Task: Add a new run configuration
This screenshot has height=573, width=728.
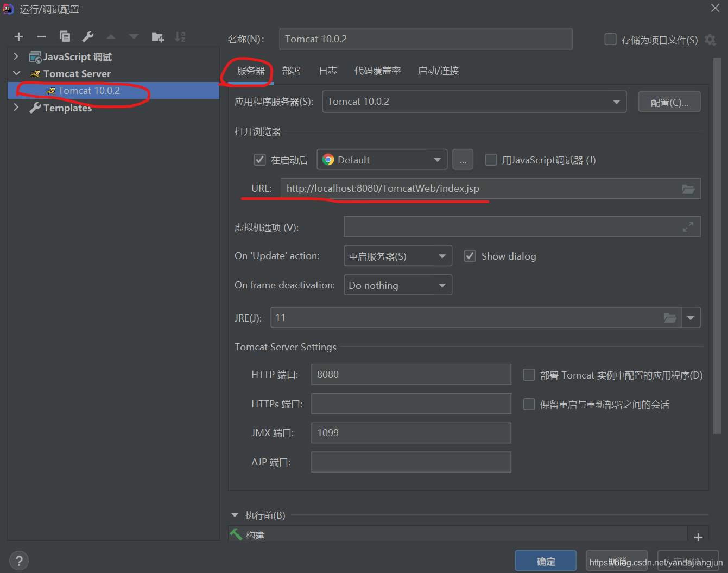Action: tap(19, 37)
